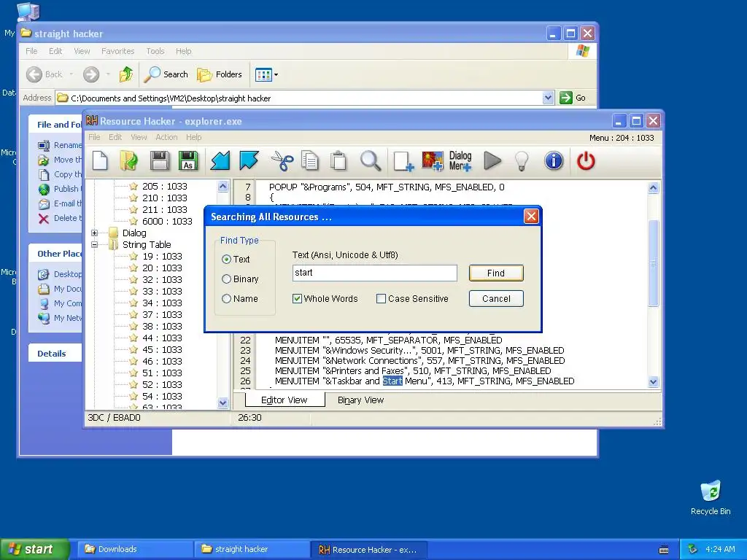Image resolution: width=747 pixels, height=560 pixels.
Task: Click the blue arrow pointing down-left icon
Action: pos(220,160)
